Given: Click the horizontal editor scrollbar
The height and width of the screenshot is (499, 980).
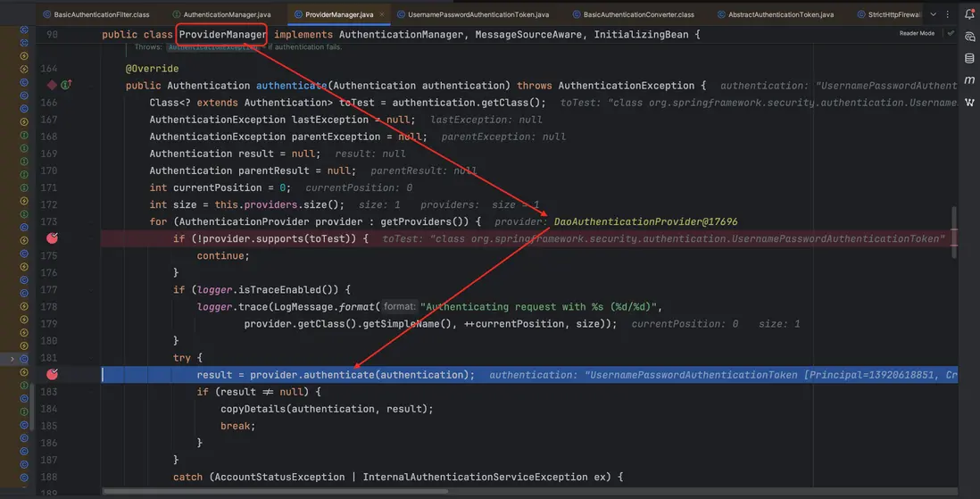Looking at the screenshot, I should 275,492.
